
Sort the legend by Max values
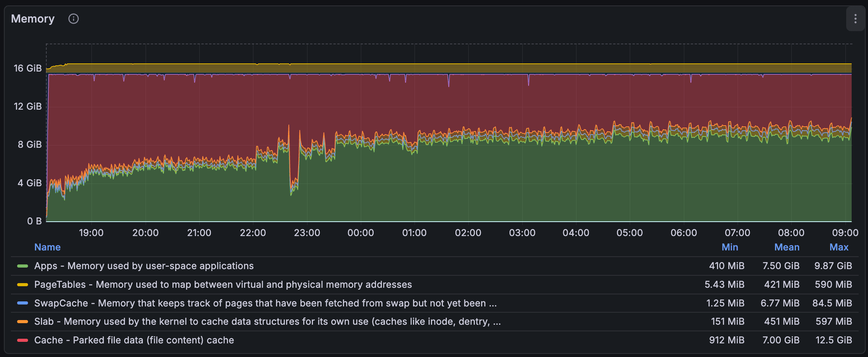839,247
